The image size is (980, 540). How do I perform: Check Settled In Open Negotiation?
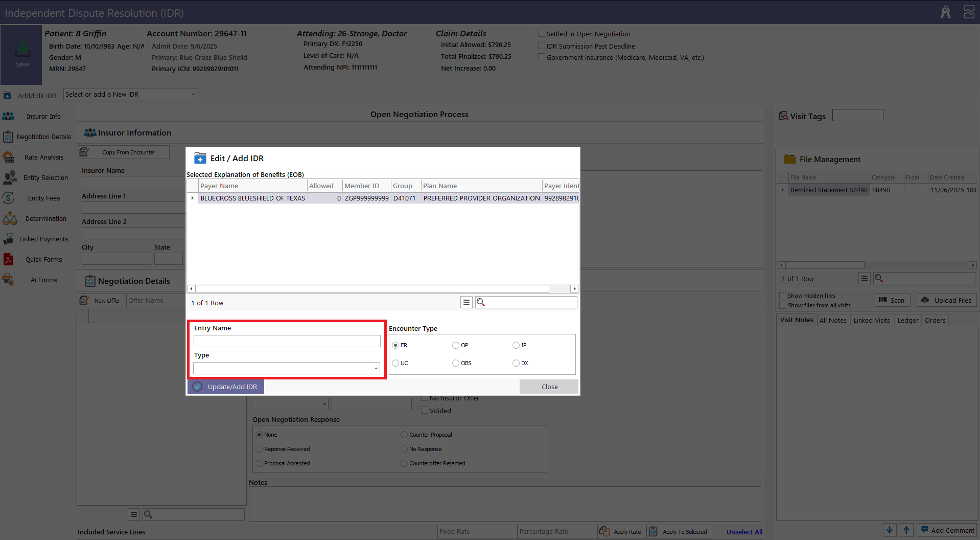point(542,34)
